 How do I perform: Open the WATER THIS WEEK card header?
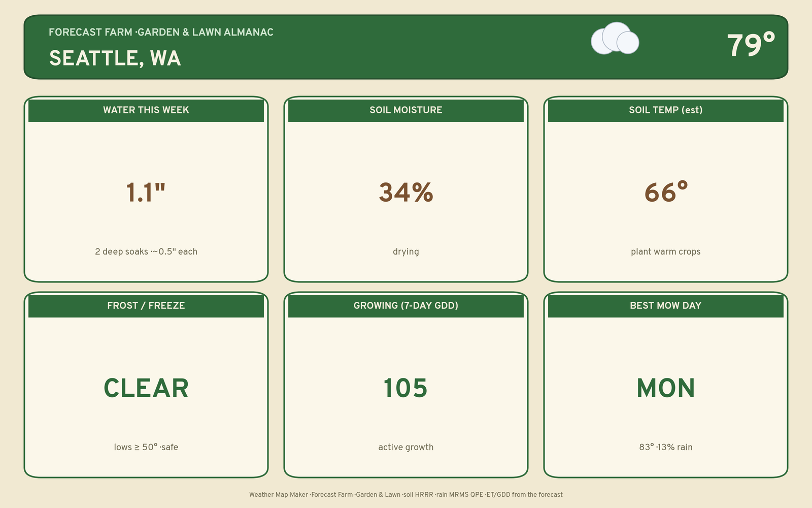146,110
